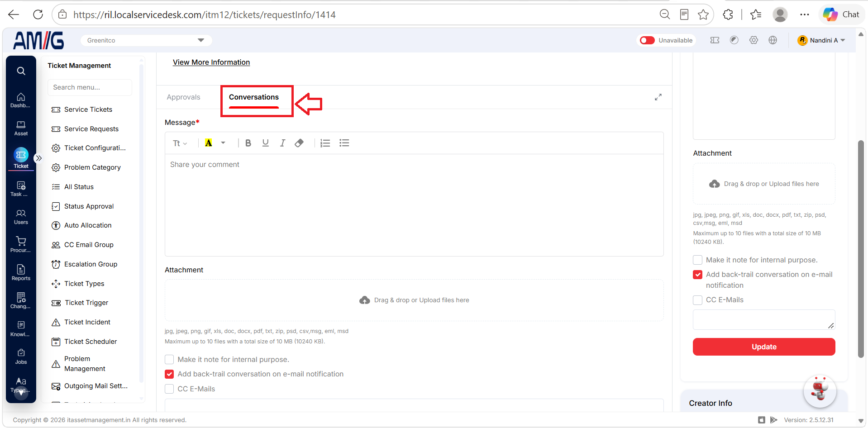Open the Dashboard sidebar icon
This screenshot has width=868, height=428.
pos(21,100)
